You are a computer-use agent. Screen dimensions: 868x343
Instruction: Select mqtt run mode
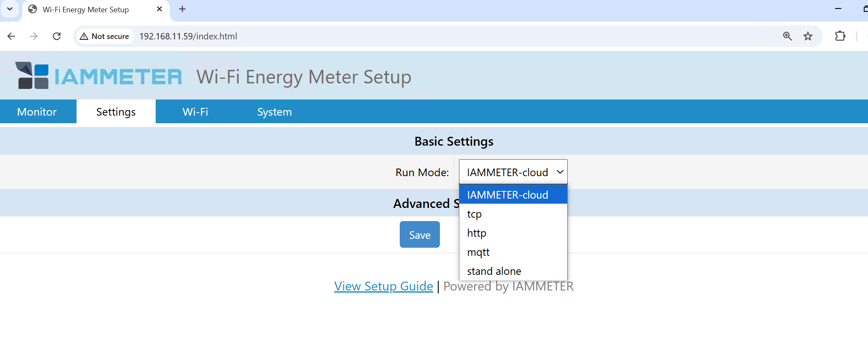click(x=513, y=252)
